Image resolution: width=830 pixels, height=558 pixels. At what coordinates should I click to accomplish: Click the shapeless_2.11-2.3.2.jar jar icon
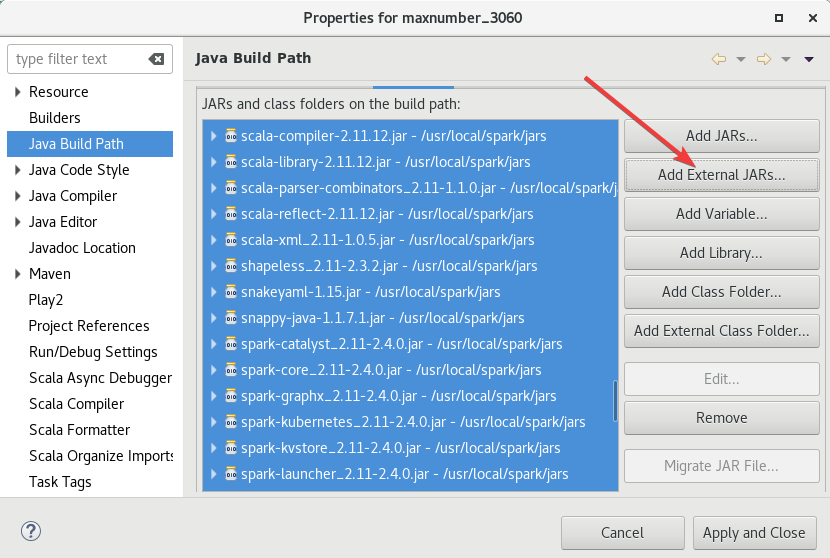(x=231, y=265)
